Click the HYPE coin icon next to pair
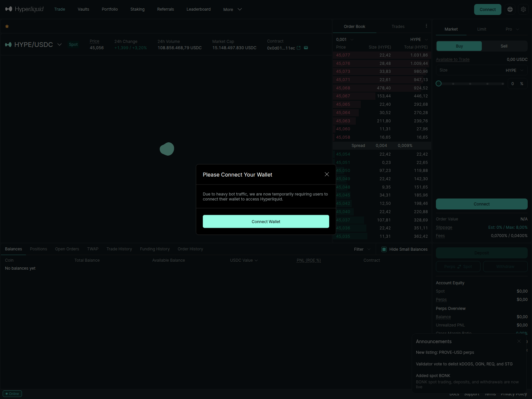Screen dimensions: 532x399 click(x=8, y=45)
